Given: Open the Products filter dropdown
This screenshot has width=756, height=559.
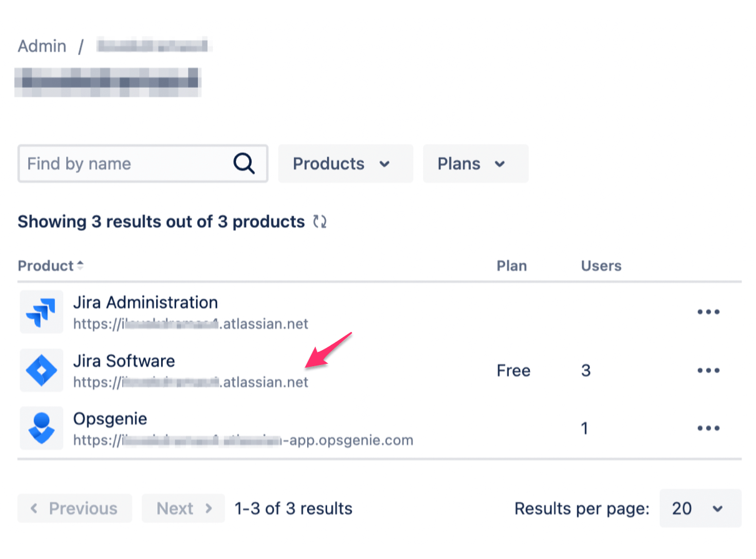Looking at the screenshot, I should (x=346, y=164).
